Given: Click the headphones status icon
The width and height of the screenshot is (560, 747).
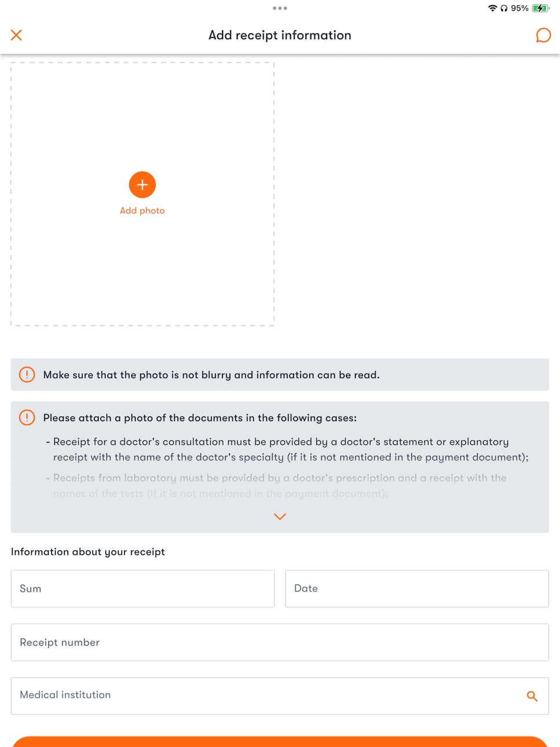Looking at the screenshot, I should coord(504,8).
